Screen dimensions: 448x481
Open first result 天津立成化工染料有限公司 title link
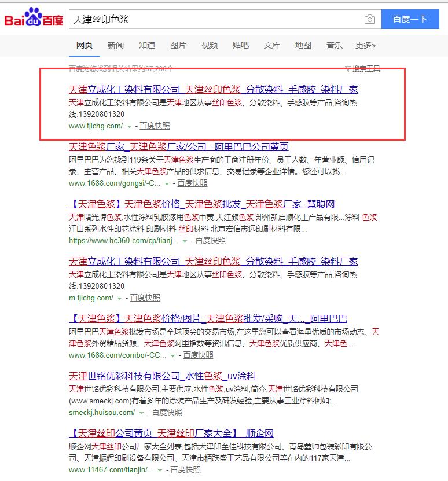[213, 90]
